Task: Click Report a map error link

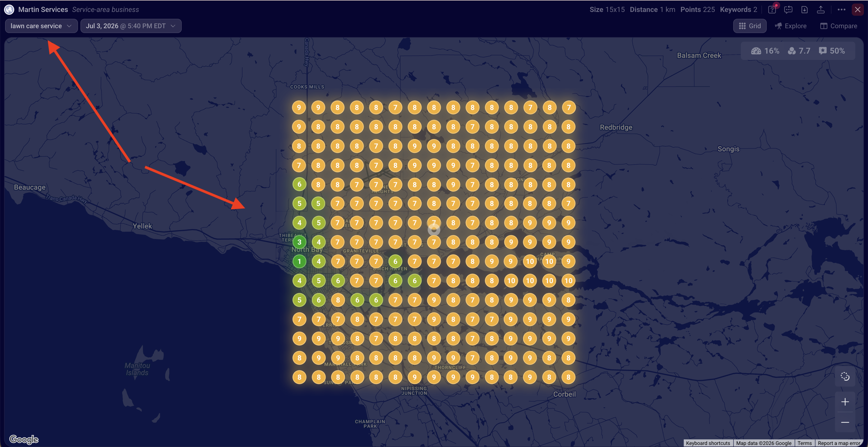Action: [x=839, y=443]
